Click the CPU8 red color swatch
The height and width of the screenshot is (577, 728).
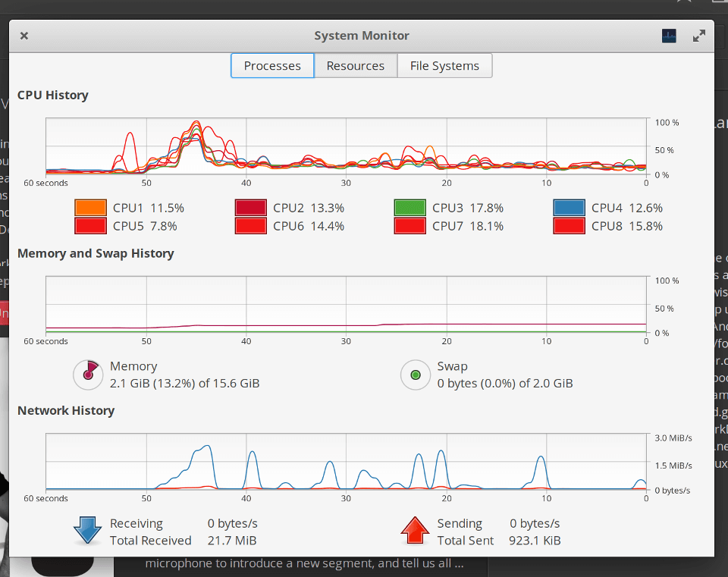(x=570, y=226)
